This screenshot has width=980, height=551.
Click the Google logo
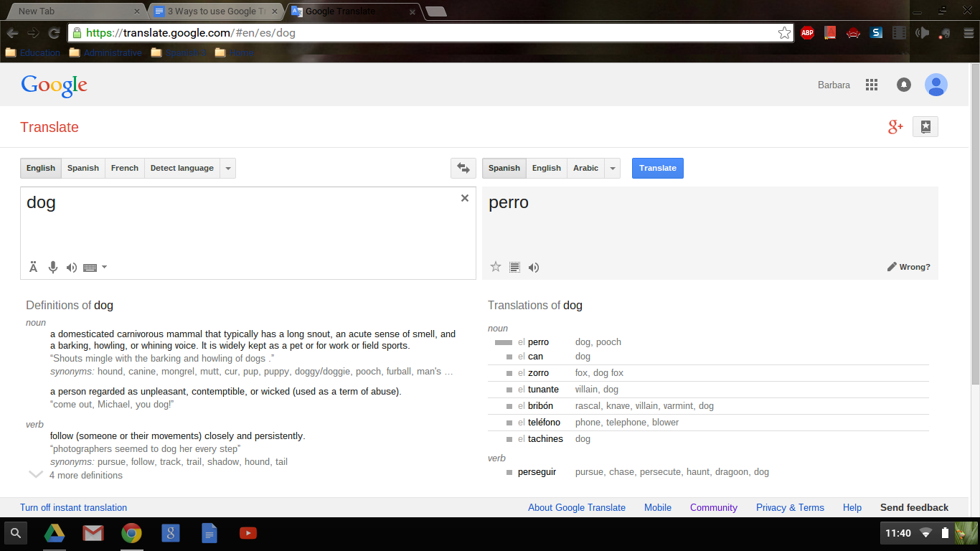click(55, 85)
